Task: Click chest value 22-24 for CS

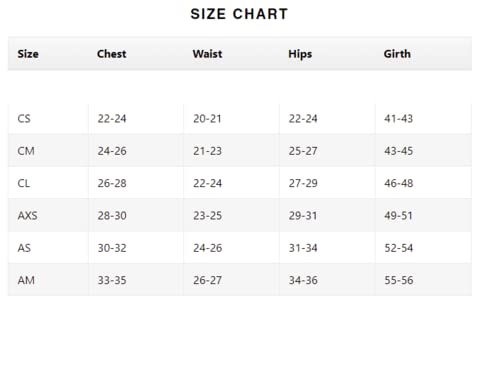Action: [112, 119]
